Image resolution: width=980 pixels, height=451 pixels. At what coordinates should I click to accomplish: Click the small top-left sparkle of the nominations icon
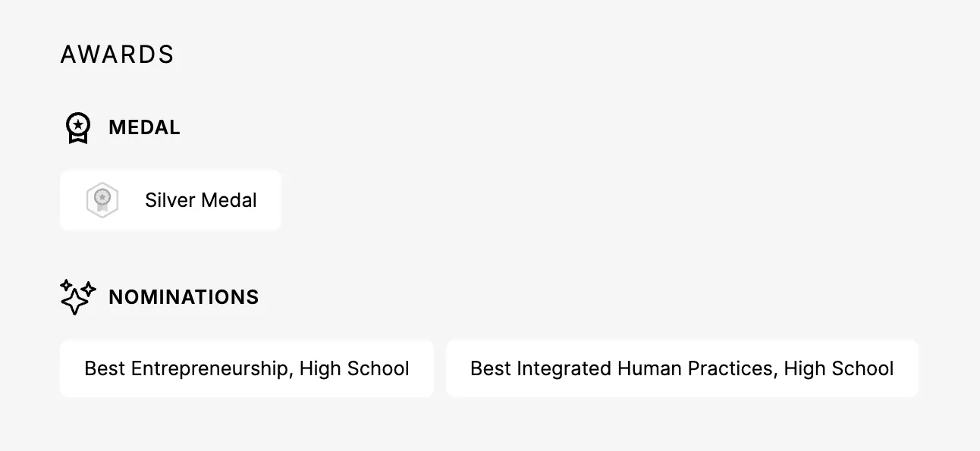(x=66, y=285)
